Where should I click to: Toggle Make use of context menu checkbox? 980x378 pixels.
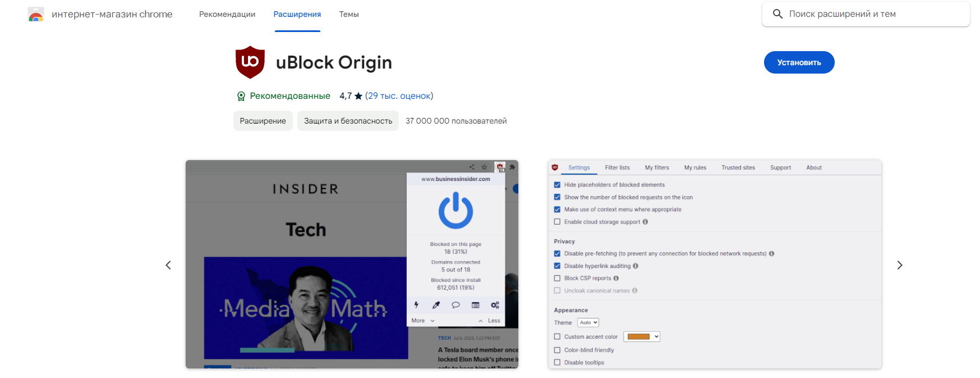tap(557, 210)
